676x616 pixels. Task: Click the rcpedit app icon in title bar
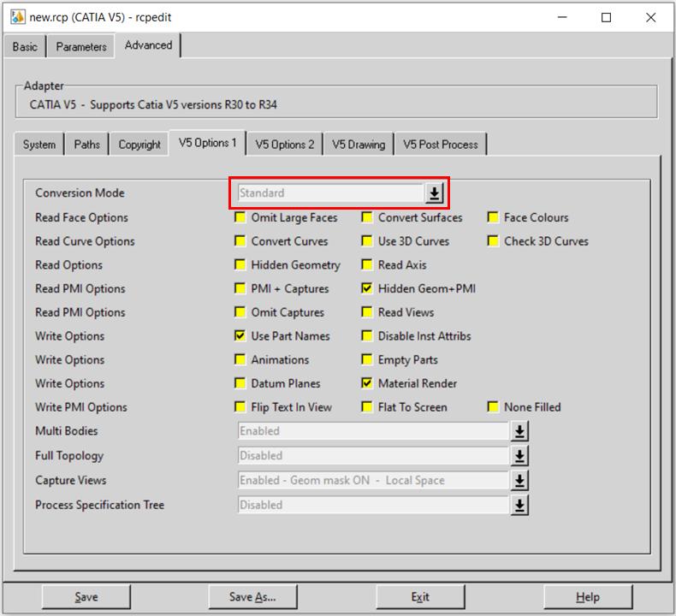pos(17,17)
